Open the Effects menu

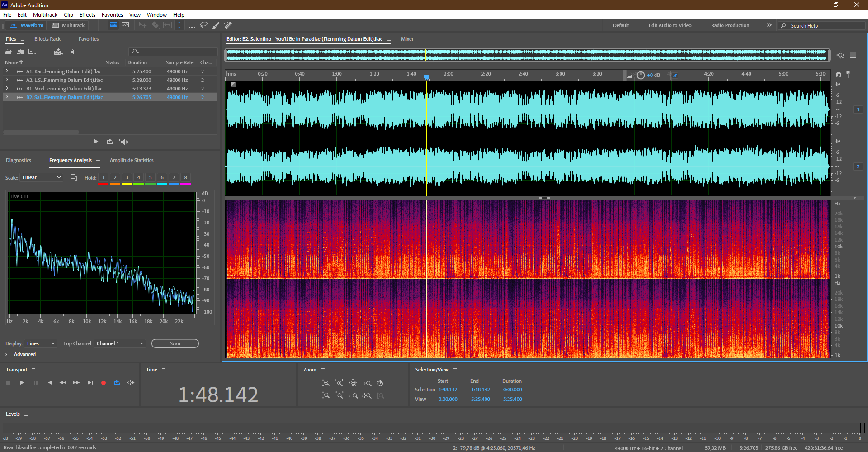click(87, 15)
